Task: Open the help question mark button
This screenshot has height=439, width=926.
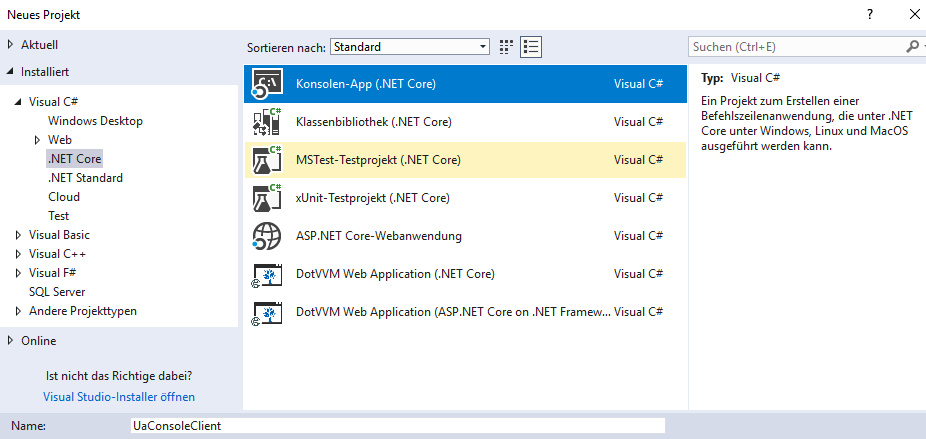Action: pos(870,14)
